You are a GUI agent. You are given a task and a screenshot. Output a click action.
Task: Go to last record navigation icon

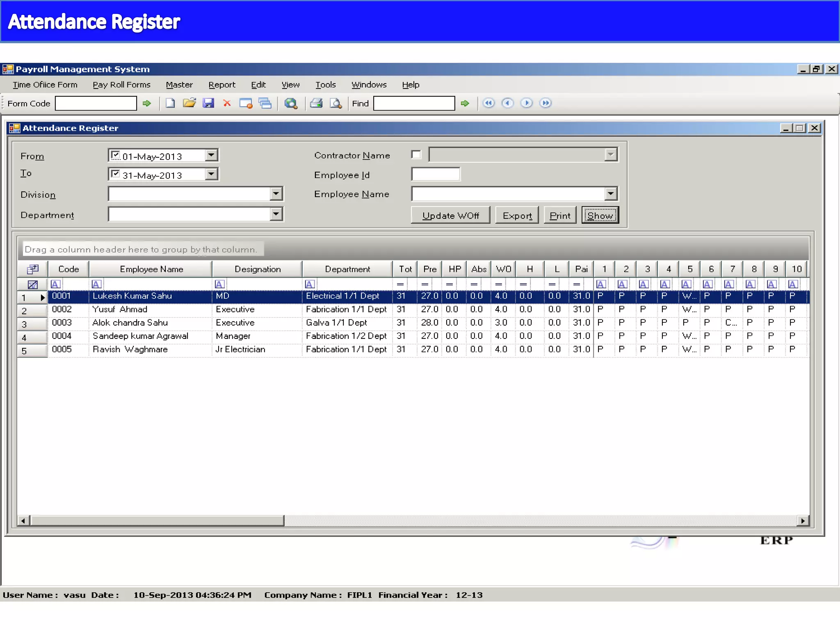(546, 103)
